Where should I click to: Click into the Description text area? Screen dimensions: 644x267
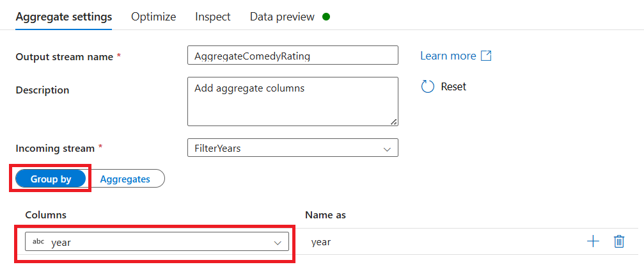(x=292, y=101)
